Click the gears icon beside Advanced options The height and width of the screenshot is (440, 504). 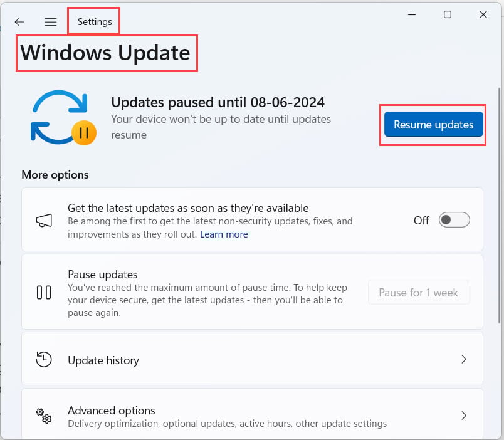tap(44, 416)
